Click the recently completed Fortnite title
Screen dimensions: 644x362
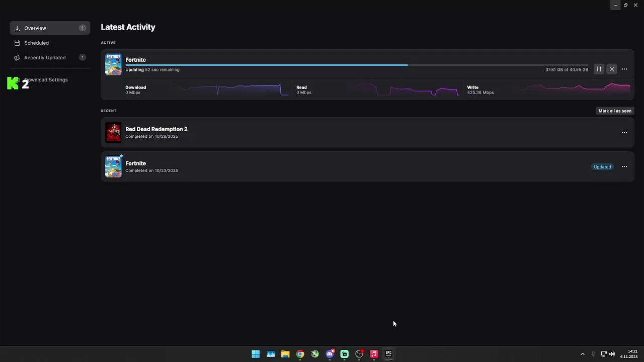click(x=135, y=163)
